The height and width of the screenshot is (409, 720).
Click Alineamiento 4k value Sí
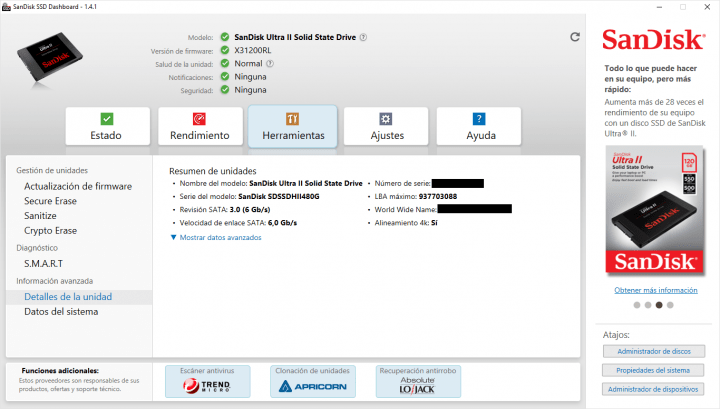(434, 223)
